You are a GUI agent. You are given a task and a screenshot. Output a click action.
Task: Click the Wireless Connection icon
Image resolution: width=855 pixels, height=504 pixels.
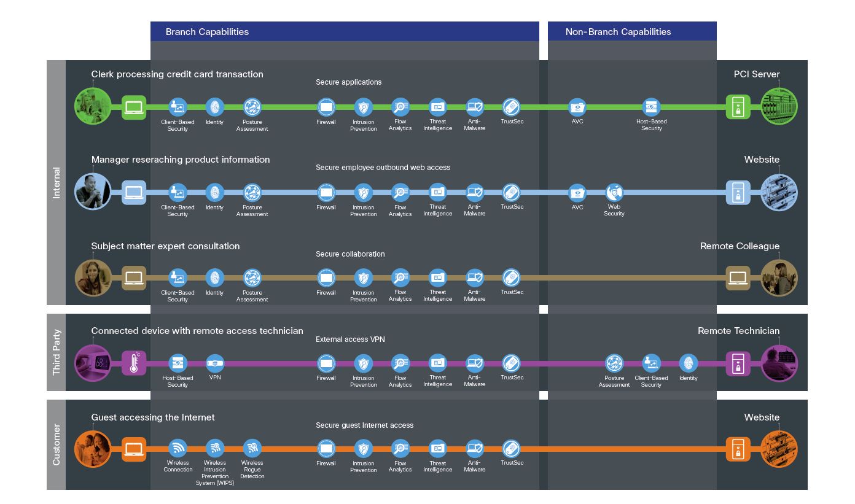(178, 449)
